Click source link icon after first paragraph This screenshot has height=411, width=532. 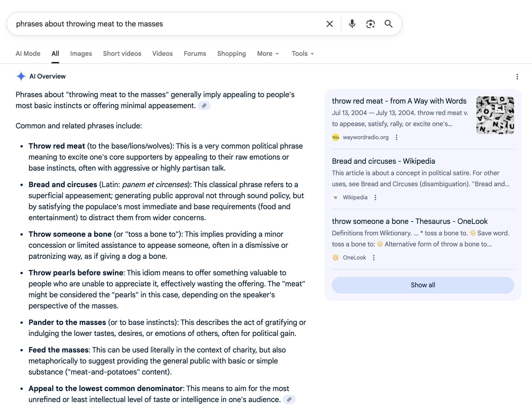[x=204, y=106]
